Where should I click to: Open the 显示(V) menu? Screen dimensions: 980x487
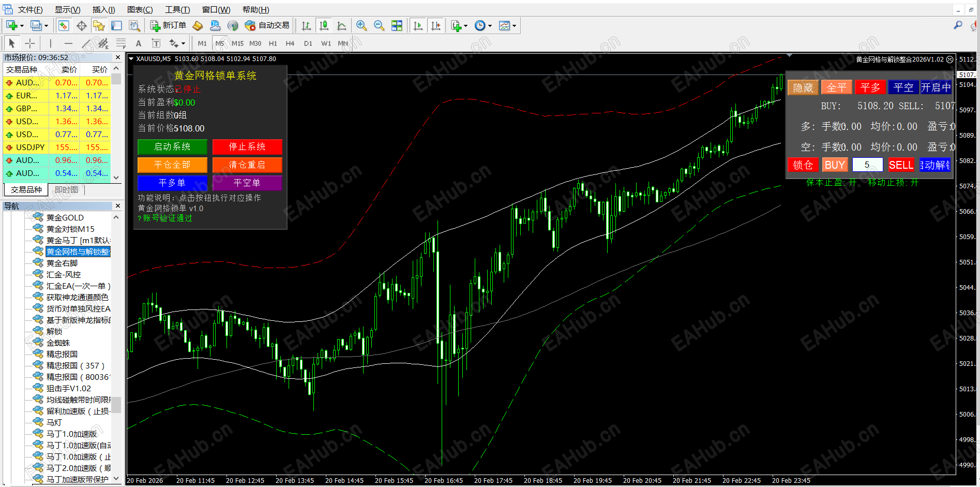tap(68, 10)
